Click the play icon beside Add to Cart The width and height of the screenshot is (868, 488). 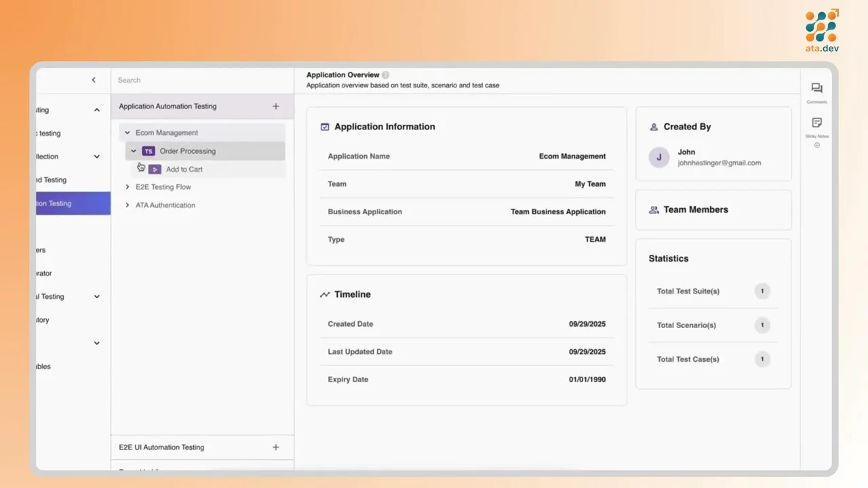click(154, 169)
